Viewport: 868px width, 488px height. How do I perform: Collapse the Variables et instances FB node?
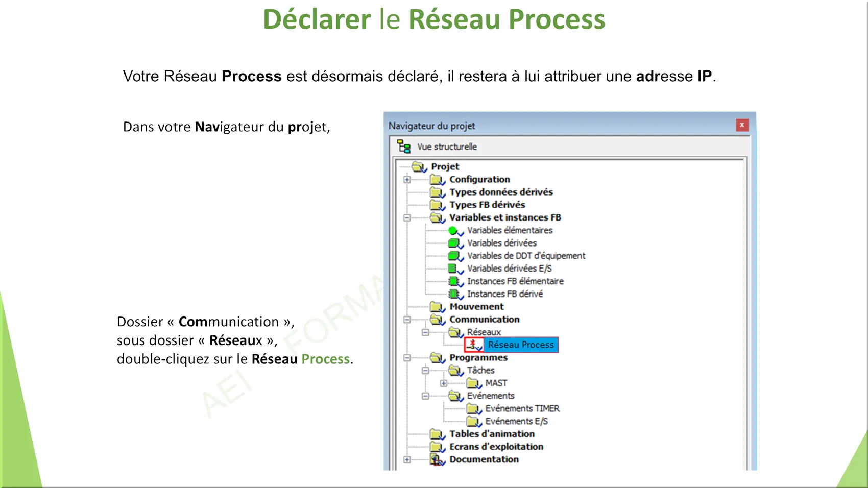pyautogui.click(x=407, y=218)
